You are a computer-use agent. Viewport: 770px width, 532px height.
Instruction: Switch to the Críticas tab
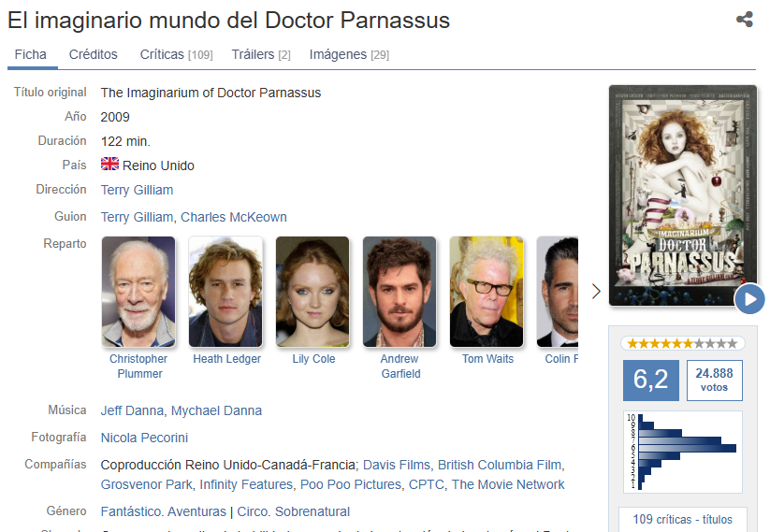176,54
